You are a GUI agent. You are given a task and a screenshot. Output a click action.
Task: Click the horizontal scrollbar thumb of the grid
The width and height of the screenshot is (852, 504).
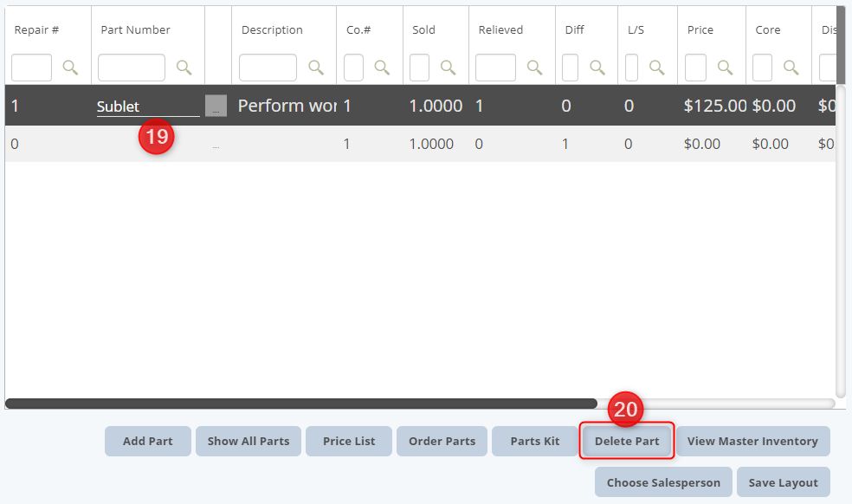point(301,404)
